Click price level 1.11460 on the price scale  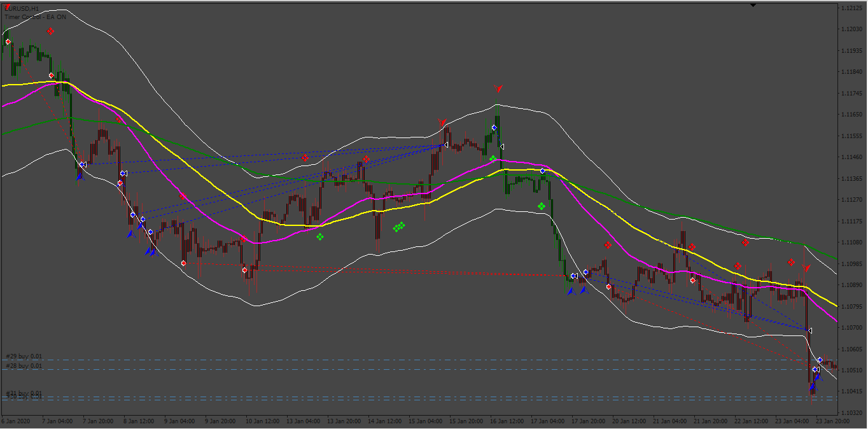[x=851, y=157]
